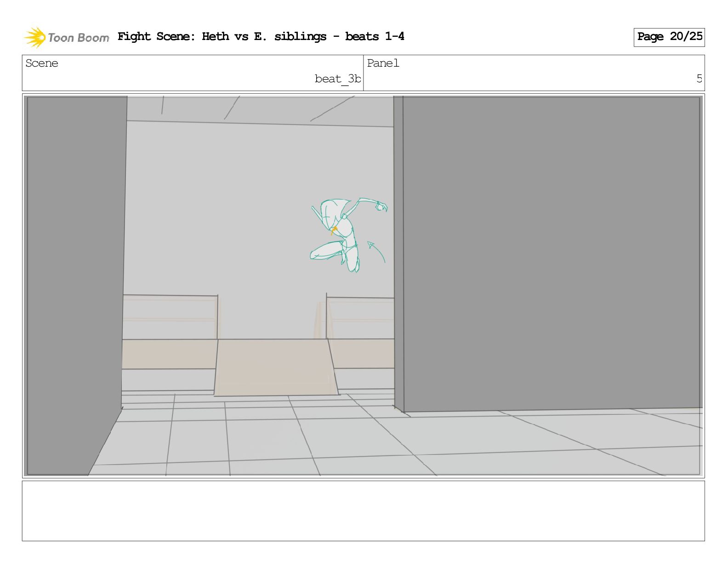Select the panel number '5'

699,79
